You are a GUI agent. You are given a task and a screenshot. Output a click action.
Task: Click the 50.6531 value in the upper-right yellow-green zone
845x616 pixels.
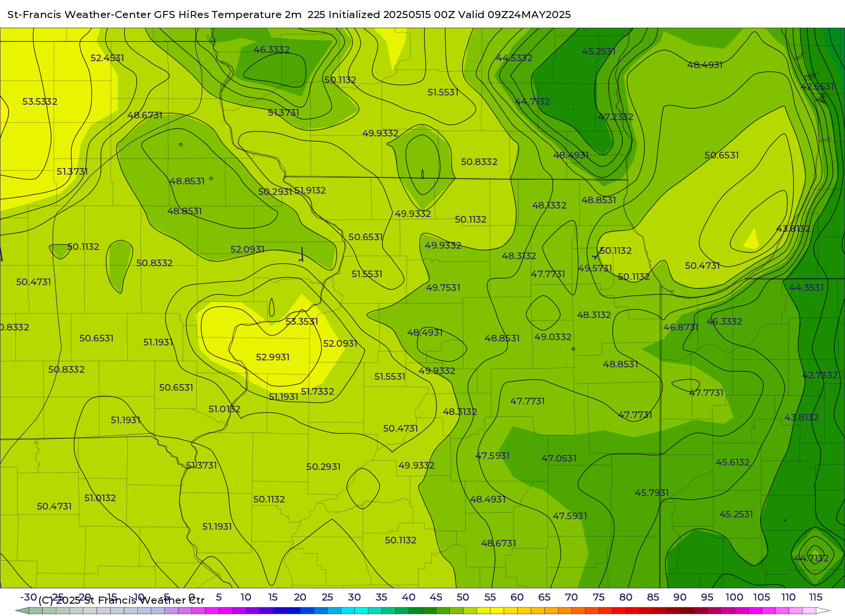point(721,155)
